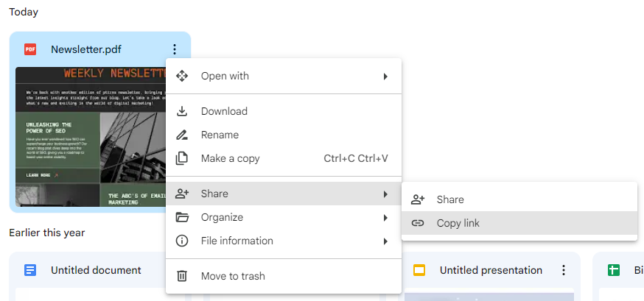Screen dimensions: 644x301
Task: Click the PDF icon next to Newsletter.pdf
Action: [30, 49]
